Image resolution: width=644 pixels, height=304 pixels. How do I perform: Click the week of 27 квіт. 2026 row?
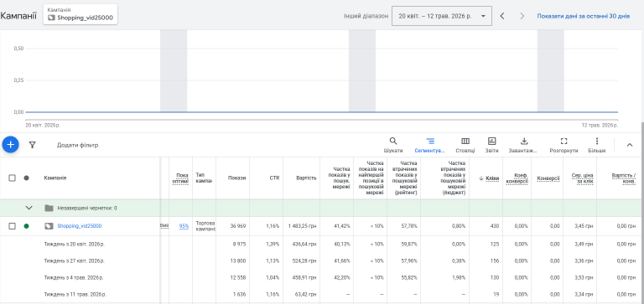coord(75,260)
